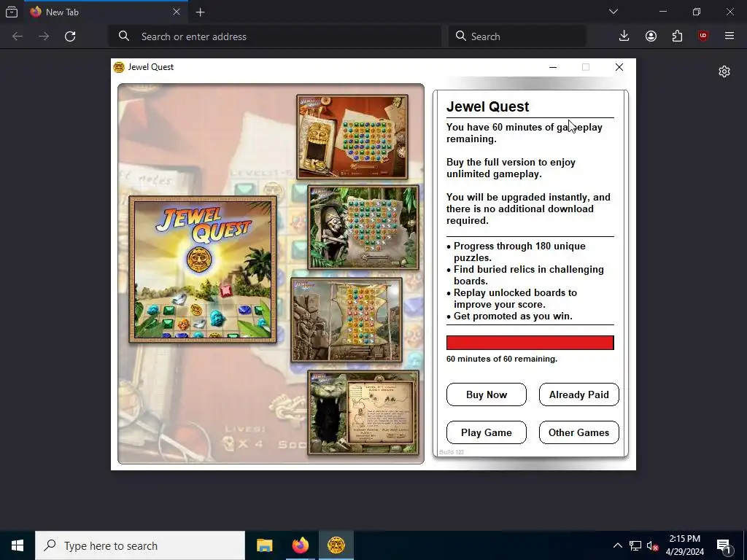The height and width of the screenshot is (560, 747).
Task: Open the Other Games button
Action: click(578, 432)
